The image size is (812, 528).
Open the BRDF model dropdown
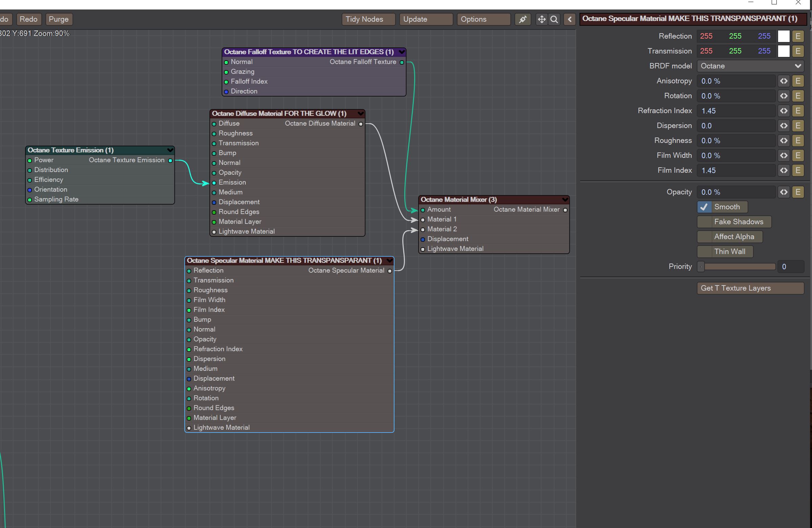point(750,66)
